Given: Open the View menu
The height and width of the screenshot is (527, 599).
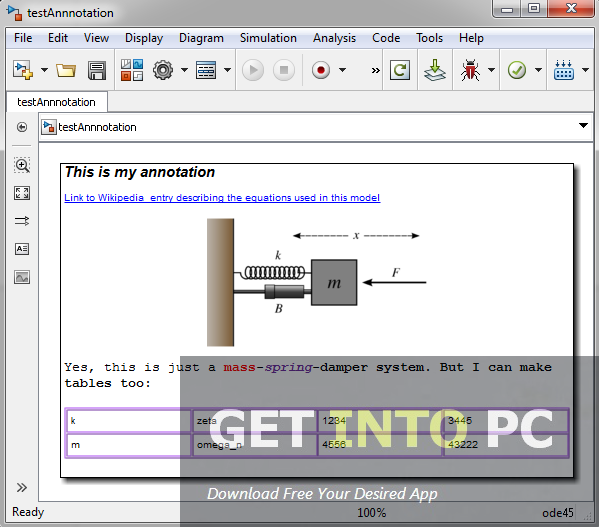Looking at the screenshot, I should coord(96,38).
